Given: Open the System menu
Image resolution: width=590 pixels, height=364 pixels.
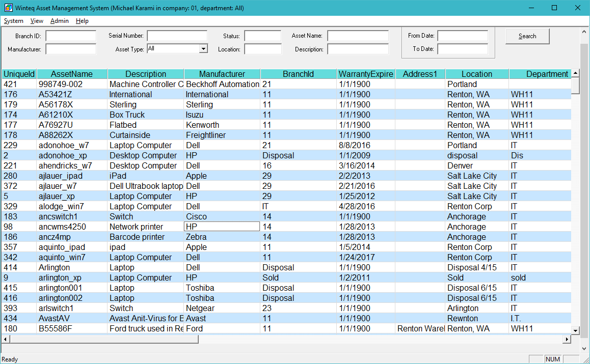Looking at the screenshot, I should (14, 21).
